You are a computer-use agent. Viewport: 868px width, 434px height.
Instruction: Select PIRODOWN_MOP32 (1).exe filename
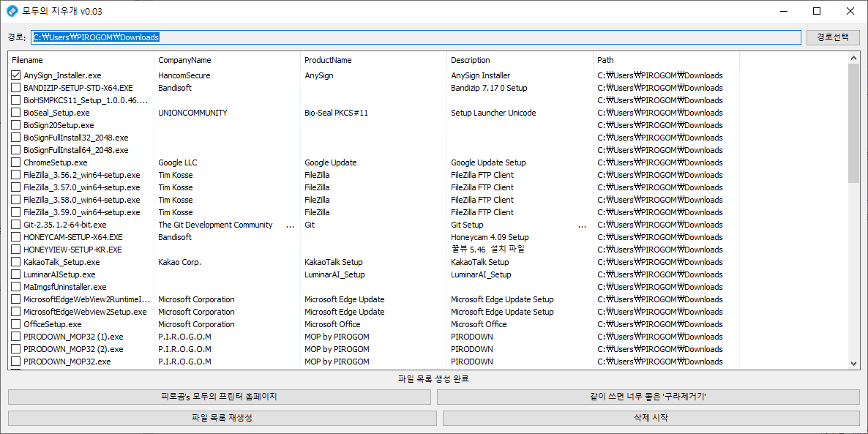click(x=73, y=337)
